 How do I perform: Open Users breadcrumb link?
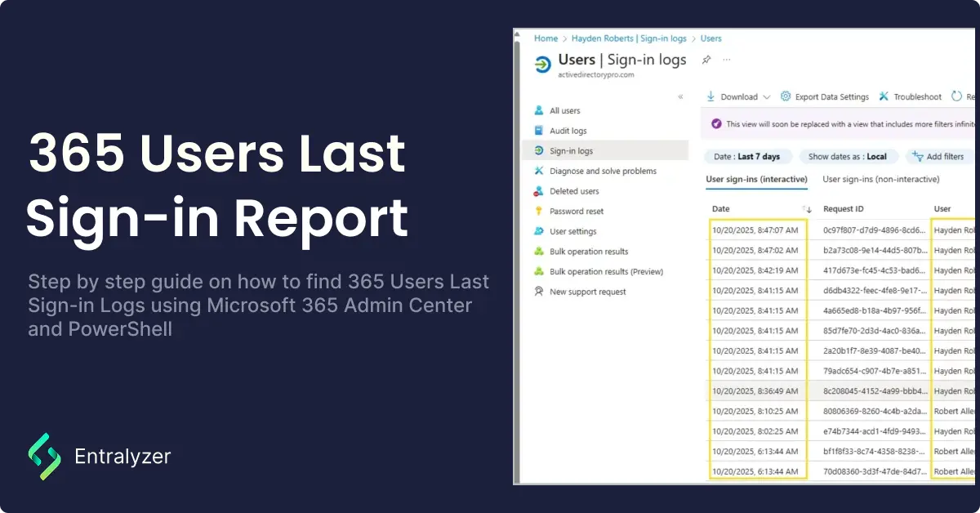coord(710,38)
